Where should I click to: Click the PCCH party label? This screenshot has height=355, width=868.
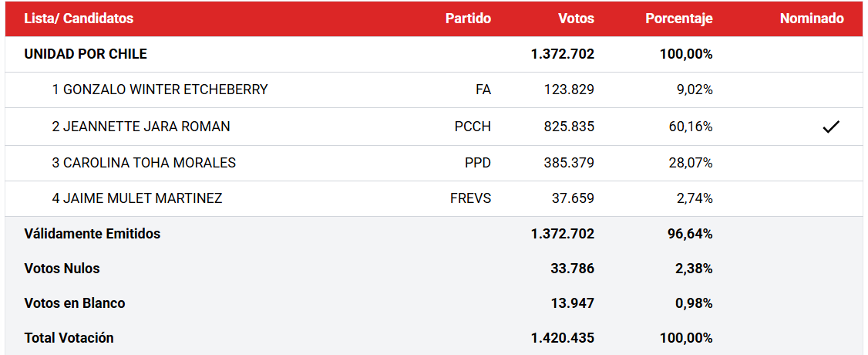click(x=473, y=127)
